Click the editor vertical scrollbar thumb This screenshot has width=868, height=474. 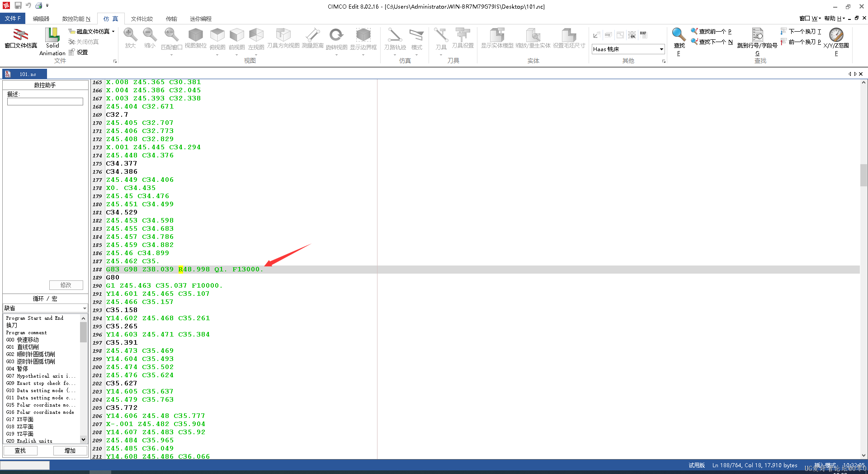point(863,175)
